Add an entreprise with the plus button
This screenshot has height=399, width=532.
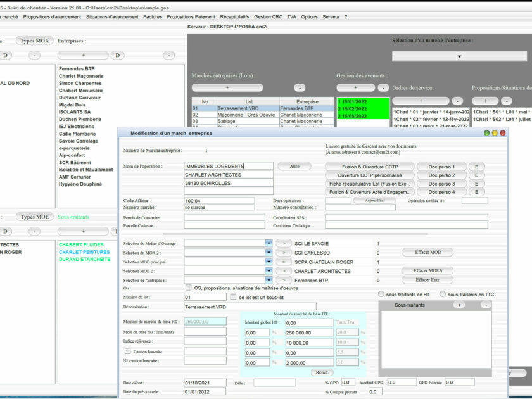click(x=83, y=55)
